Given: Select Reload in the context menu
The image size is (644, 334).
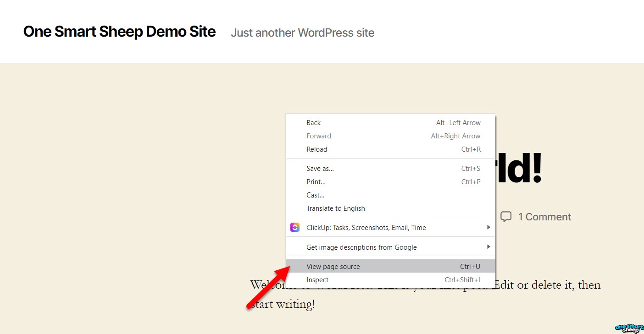Looking at the screenshot, I should [391, 149].
